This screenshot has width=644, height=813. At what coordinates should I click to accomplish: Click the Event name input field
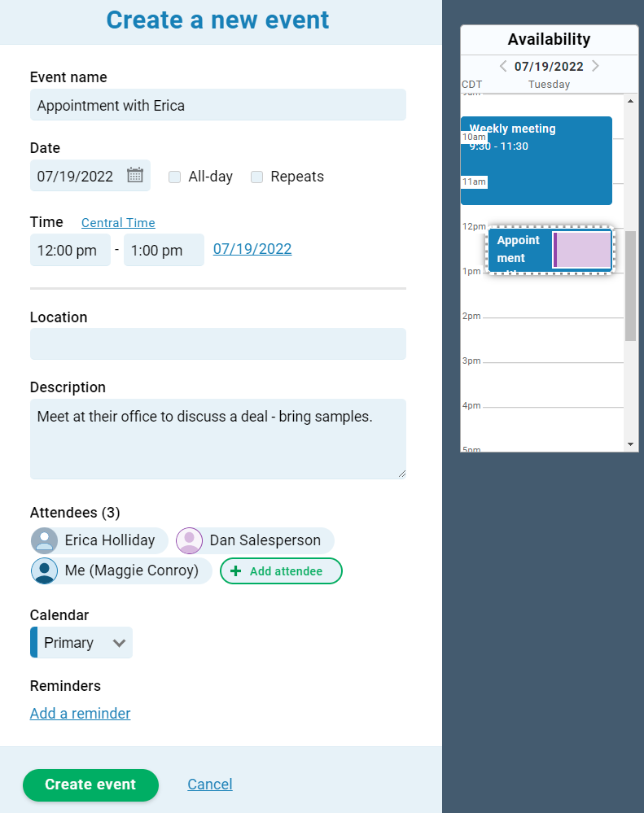pyautogui.click(x=217, y=105)
